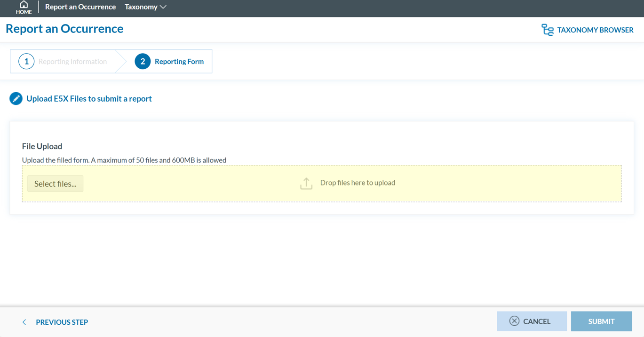Screen dimensions: 644x337
Task: Click the blue pencil edit icon
Action: 16,99
